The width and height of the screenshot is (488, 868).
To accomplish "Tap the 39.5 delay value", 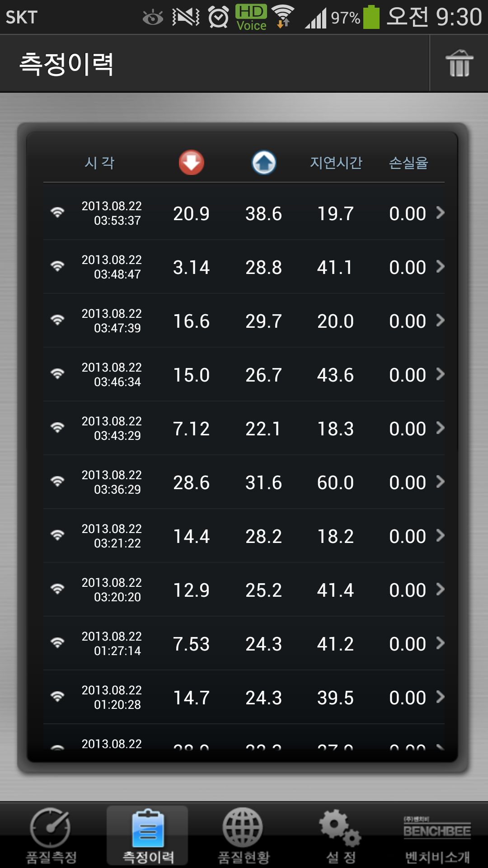I will (x=335, y=698).
